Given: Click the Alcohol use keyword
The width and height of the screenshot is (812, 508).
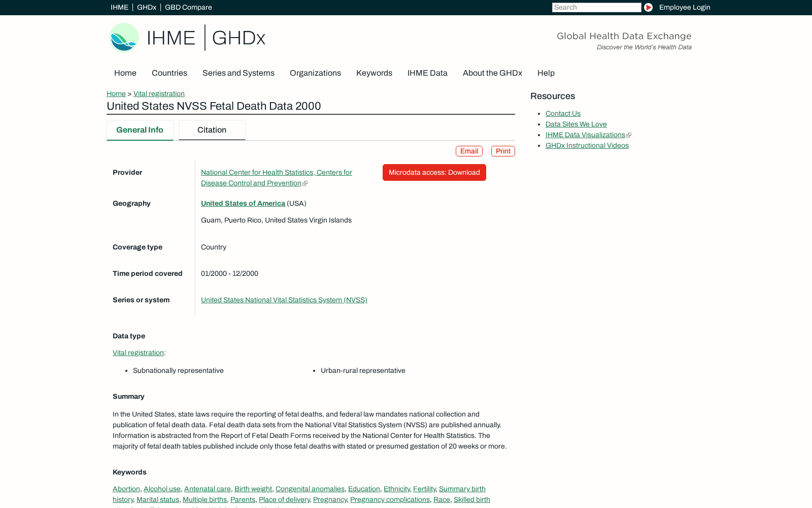Looking at the screenshot, I should (x=162, y=489).
